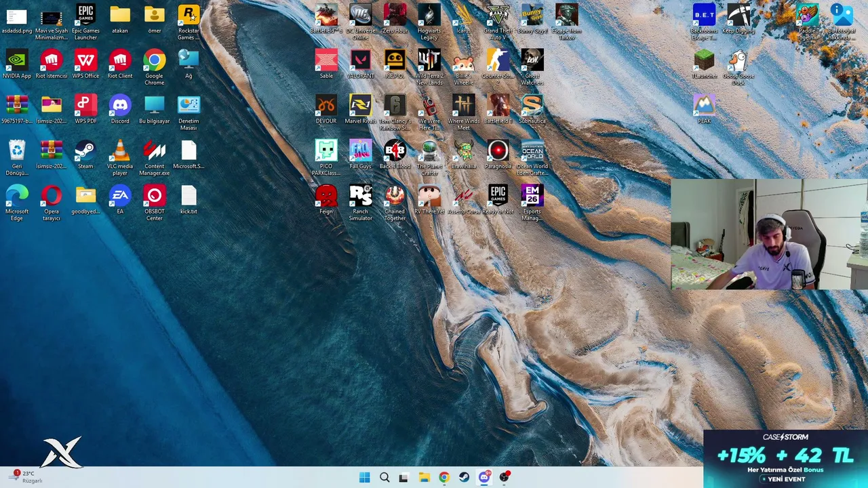Select the Sable game icon
The image size is (868, 488).
(x=326, y=64)
